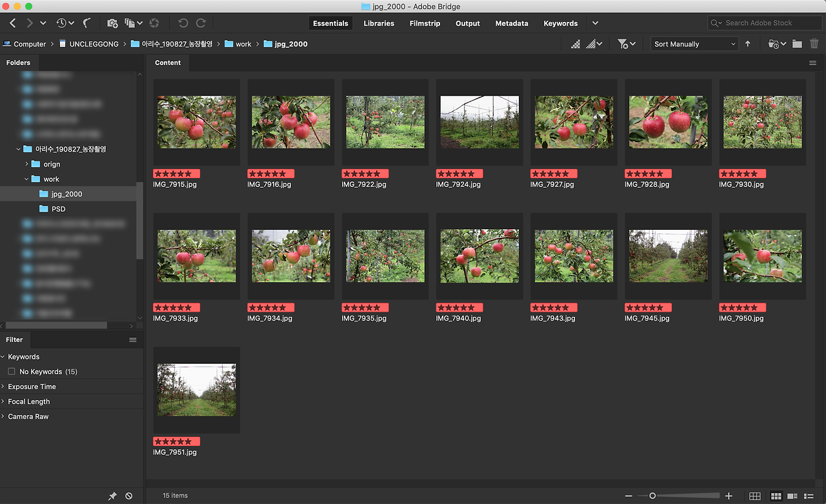Toggle ascending sort order arrow

click(748, 44)
